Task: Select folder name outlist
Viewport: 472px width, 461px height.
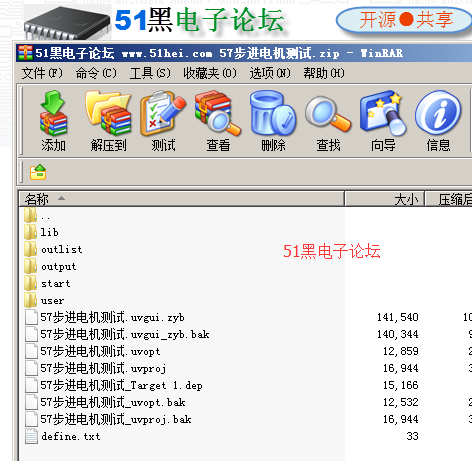Action: coord(62,249)
